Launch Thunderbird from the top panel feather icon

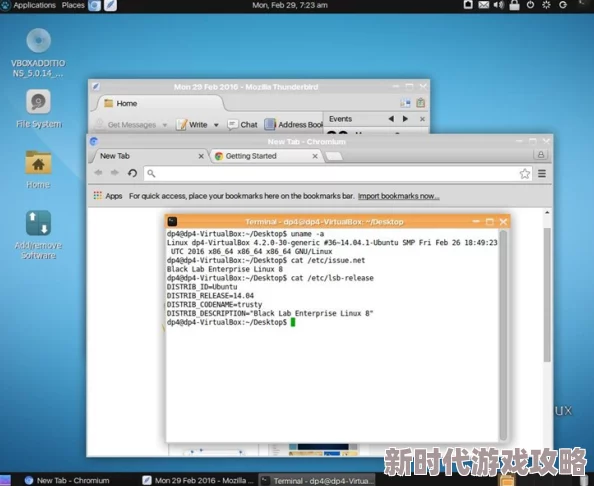pyautogui.click(x=110, y=5)
